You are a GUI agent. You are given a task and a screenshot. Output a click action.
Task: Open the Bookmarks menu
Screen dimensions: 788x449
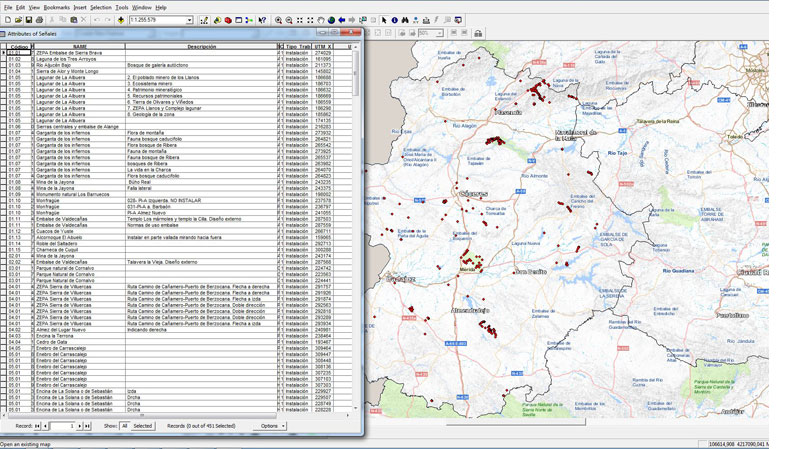(x=55, y=6)
